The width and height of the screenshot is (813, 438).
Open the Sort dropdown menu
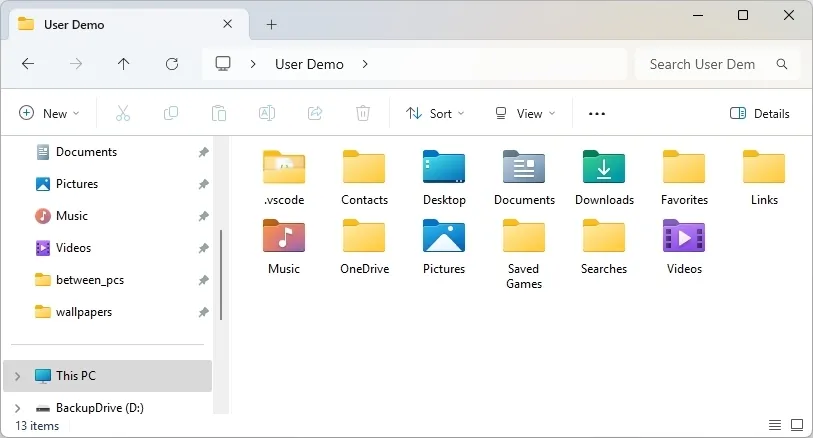pyautogui.click(x=435, y=114)
